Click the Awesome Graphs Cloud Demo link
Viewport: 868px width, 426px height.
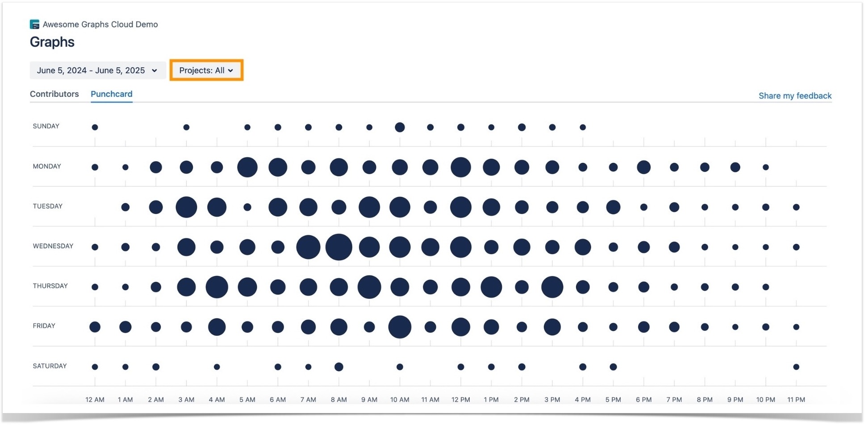point(100,25)
